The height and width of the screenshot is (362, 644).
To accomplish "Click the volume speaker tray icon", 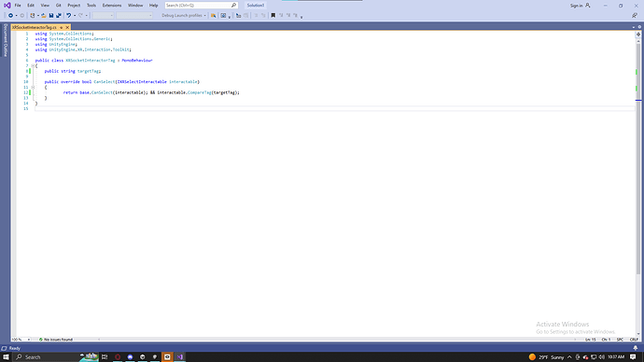I will [x=602, y=357].
